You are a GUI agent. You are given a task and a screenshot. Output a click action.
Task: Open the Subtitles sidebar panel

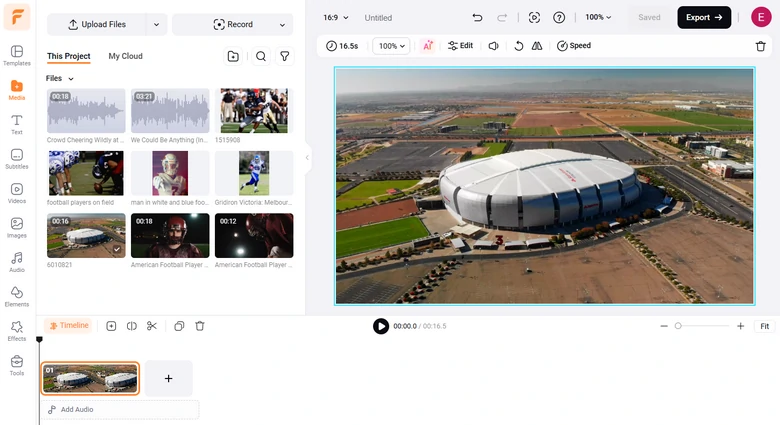point(16,158)
